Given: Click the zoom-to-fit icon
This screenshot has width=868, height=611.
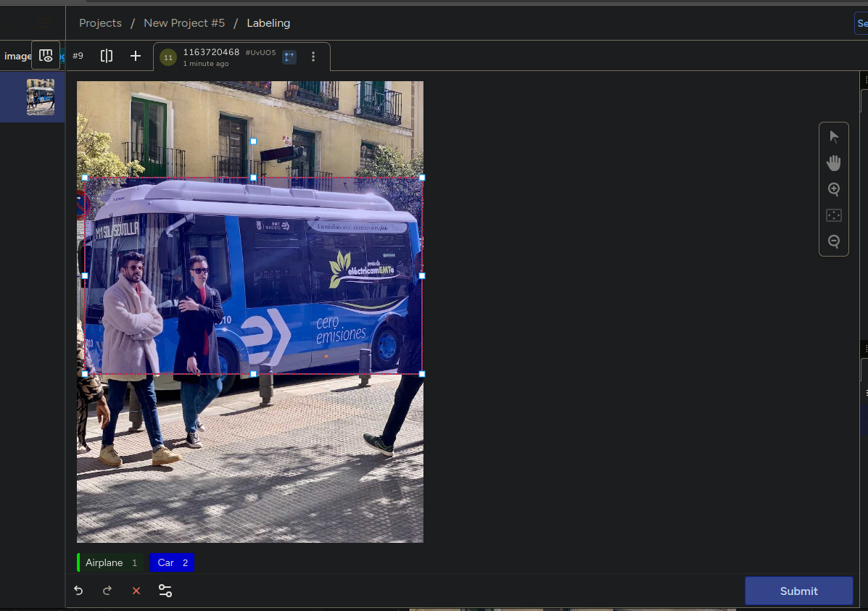Looking at the screenshot, I should [x=834, y=215].
